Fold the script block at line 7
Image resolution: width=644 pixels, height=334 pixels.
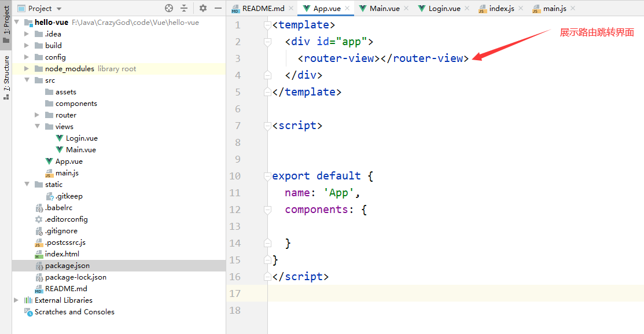[267, 126]
